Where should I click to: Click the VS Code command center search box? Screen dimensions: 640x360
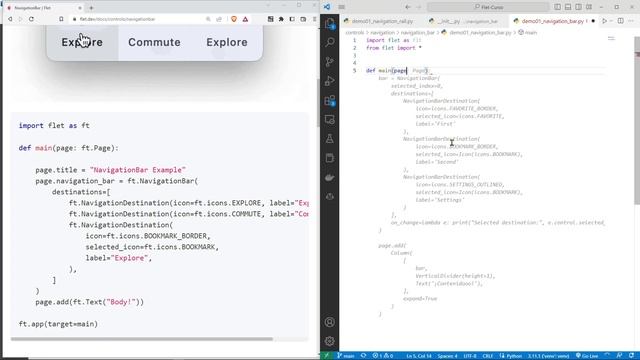pyautogui.click(x=488, y=7)
